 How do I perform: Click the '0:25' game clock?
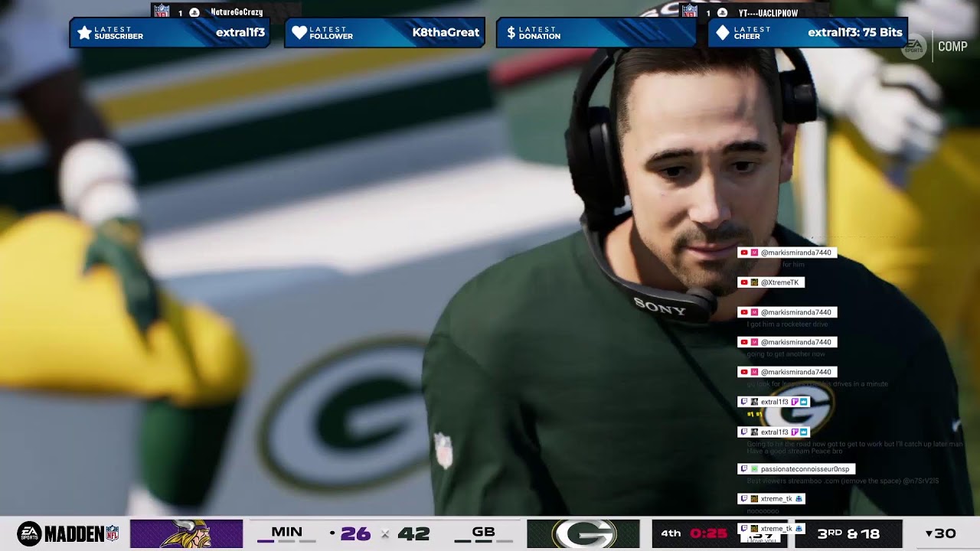pos(707,533)
